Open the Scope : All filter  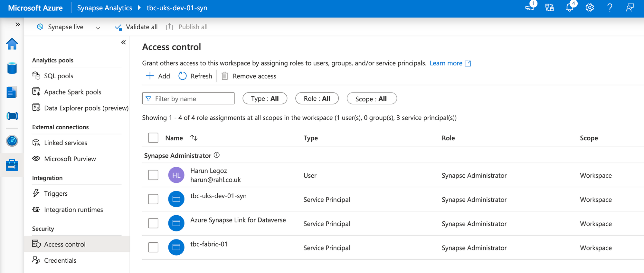pyautogui.click(x=372, y=99)
